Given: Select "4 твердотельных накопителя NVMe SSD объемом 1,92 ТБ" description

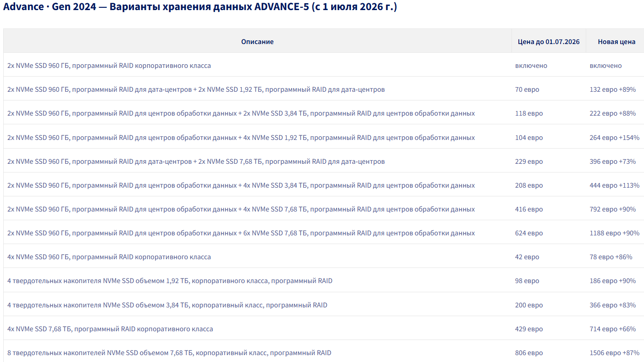Looking at the screenshot, I should pyautogui.click(x=170, y=281).
